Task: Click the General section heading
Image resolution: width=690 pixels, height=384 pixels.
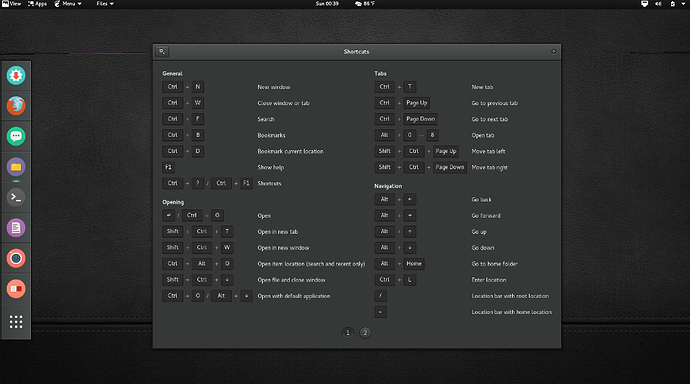Action: 172,73
